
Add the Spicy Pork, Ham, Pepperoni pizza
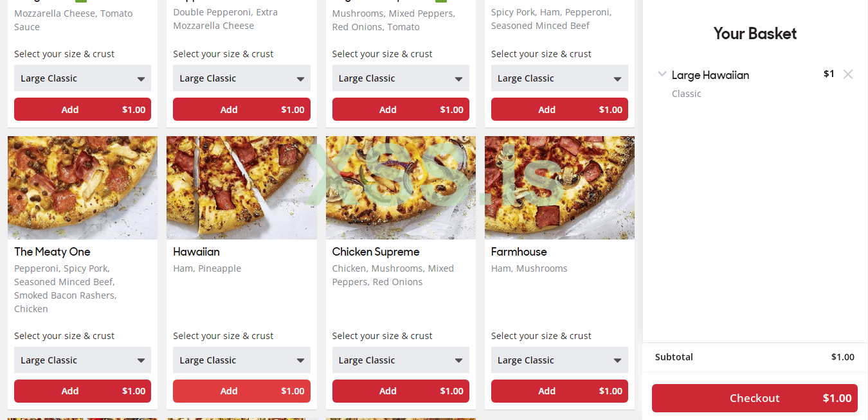point(559,110)
